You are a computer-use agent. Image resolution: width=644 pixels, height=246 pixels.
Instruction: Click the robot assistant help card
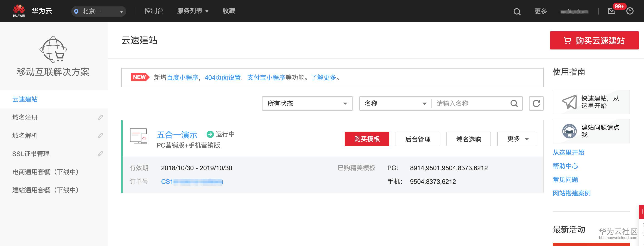coord(591,131)
